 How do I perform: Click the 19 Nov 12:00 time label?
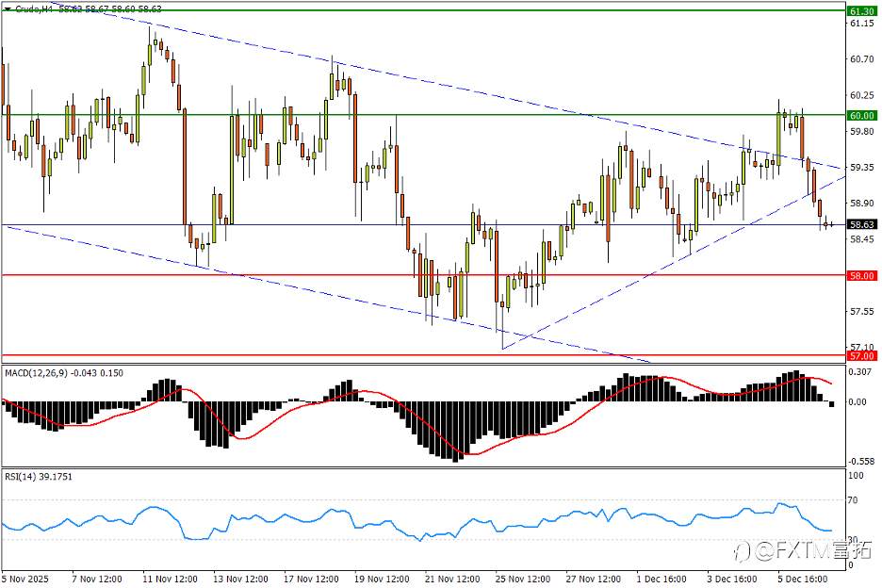pos(382,579)
